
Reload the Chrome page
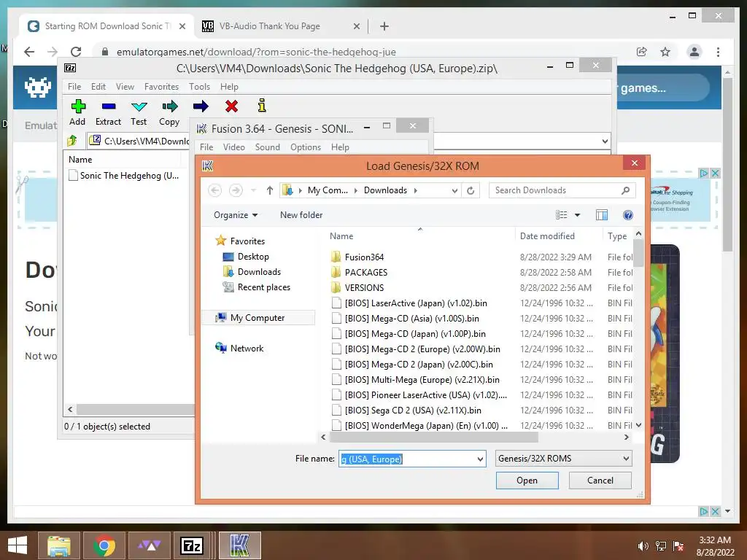(x=76, y=52)
